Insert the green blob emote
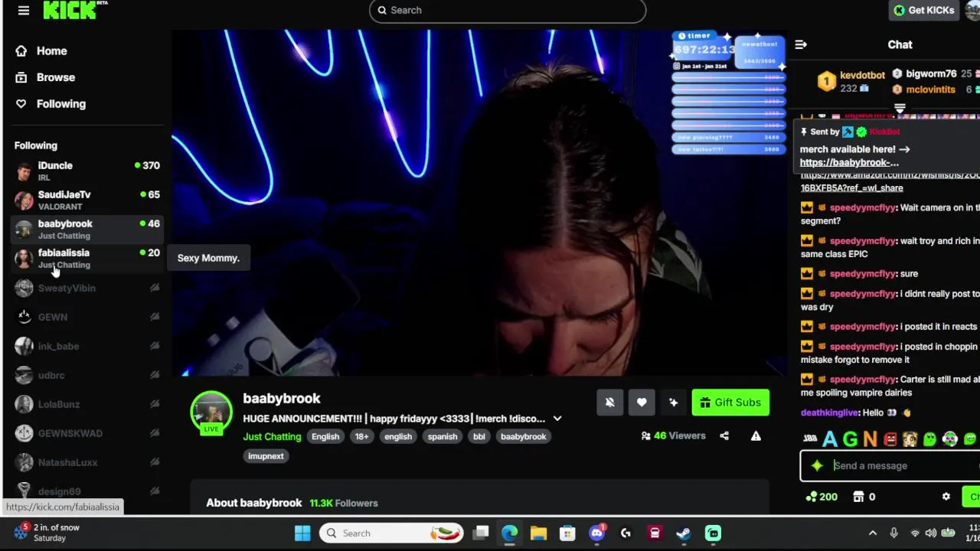The image size is (980, 551). [929, 439]
